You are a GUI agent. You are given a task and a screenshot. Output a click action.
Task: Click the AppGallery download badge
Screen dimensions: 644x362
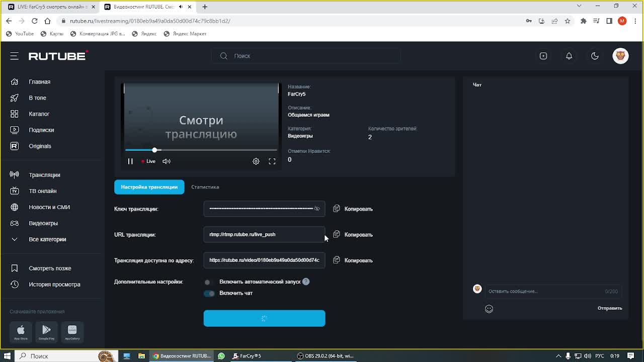[x=72, y=331]
